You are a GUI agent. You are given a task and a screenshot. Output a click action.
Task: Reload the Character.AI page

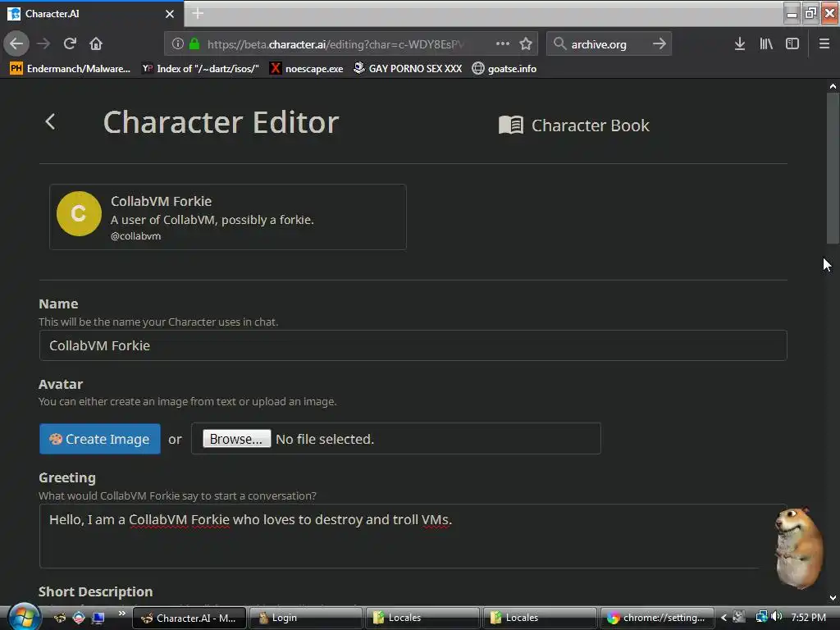coord(70,43)
